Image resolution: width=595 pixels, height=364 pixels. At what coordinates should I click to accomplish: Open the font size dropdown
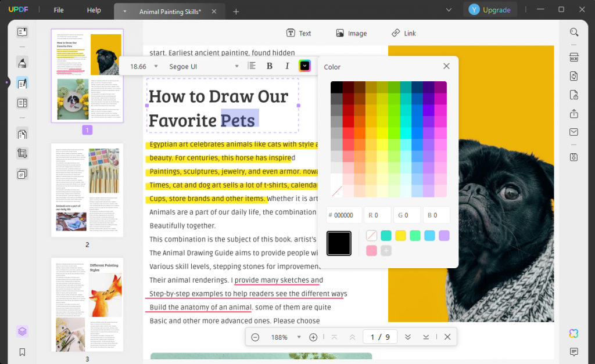tap(143, 66)
